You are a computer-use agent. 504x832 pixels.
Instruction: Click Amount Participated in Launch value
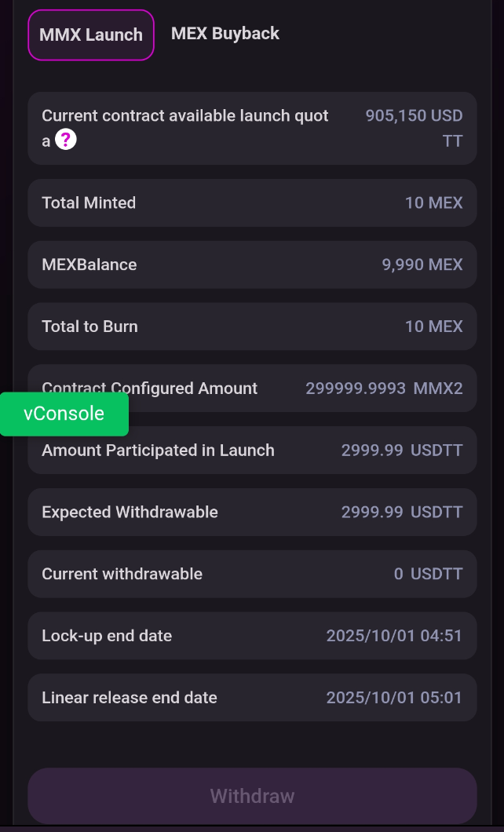coord(401,451)
